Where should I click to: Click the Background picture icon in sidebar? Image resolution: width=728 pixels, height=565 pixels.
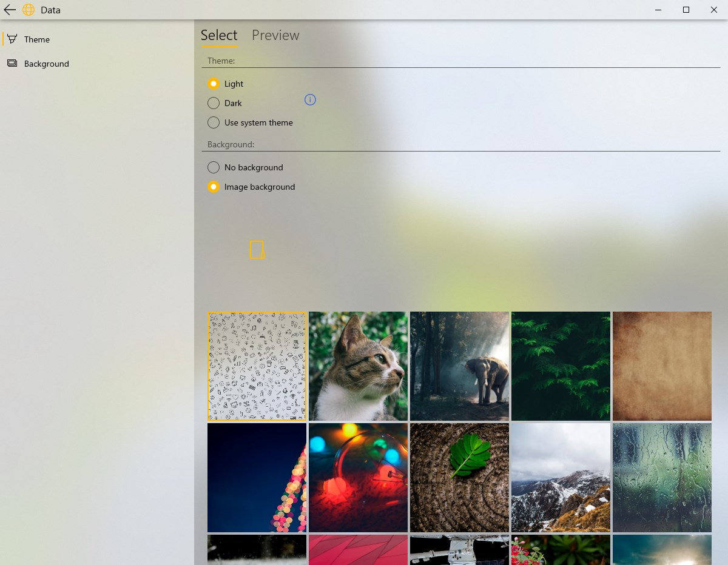12,63
